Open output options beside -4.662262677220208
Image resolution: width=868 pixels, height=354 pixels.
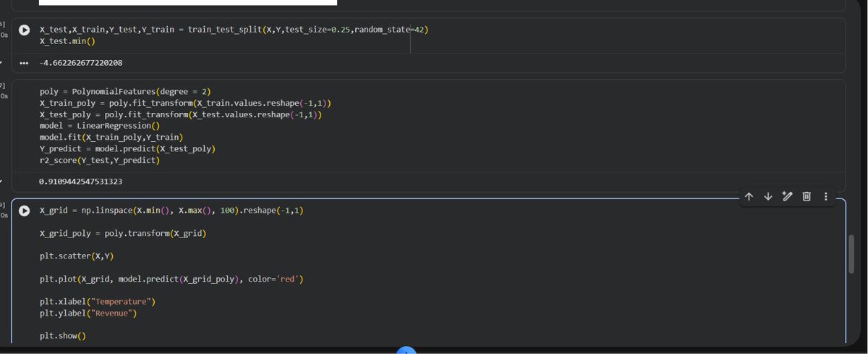tap(24, 63)
